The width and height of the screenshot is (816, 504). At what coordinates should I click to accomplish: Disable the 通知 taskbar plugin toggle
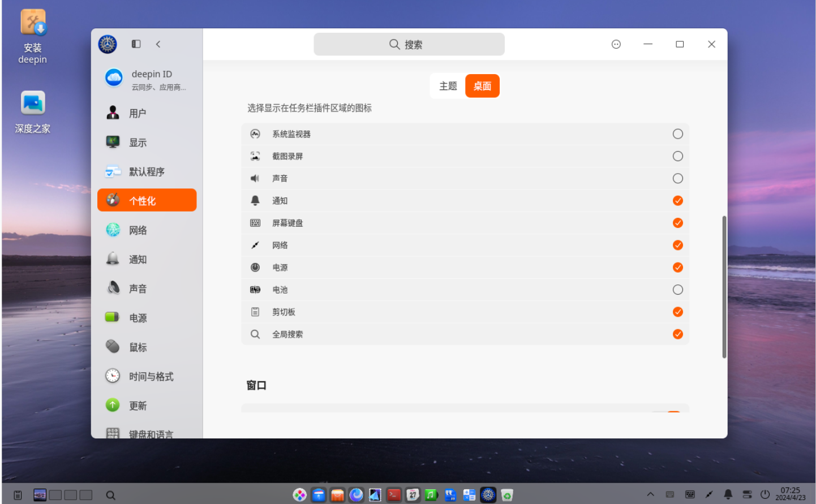pos(677,200)
